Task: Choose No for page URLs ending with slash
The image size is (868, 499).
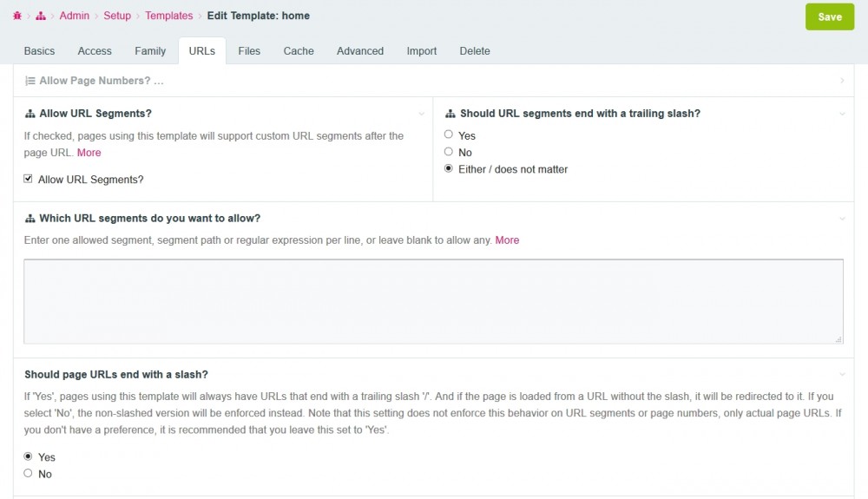Action: (29, 474)
